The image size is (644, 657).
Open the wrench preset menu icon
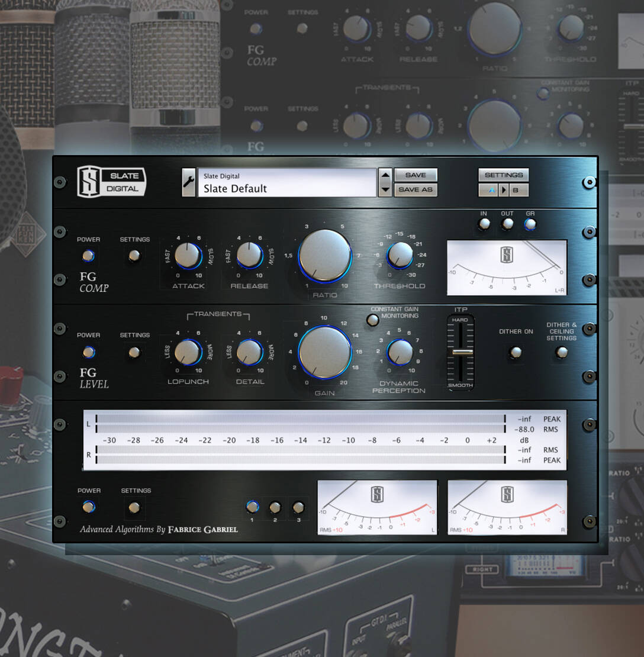point(189,182)
